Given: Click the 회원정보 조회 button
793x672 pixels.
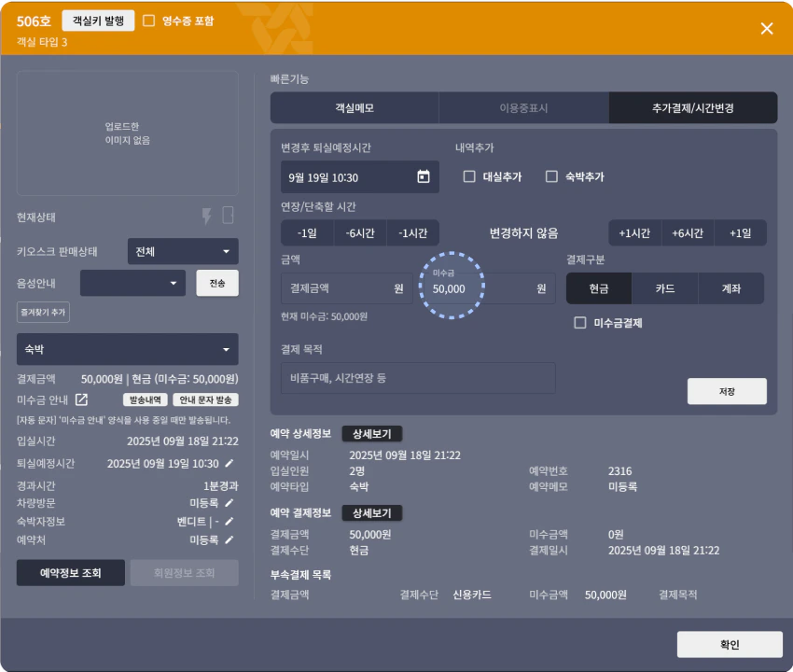Looking at the screenshot, I should click(x=185, y=573).
